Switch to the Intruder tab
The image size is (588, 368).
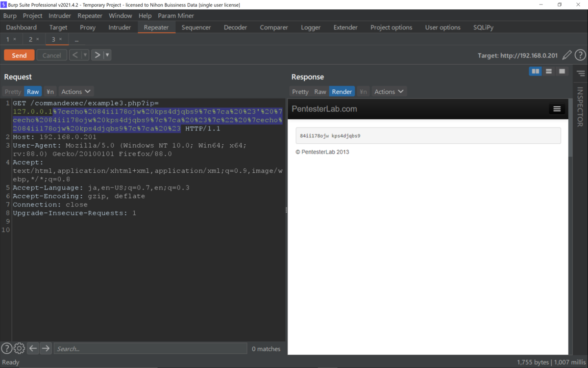120,27
